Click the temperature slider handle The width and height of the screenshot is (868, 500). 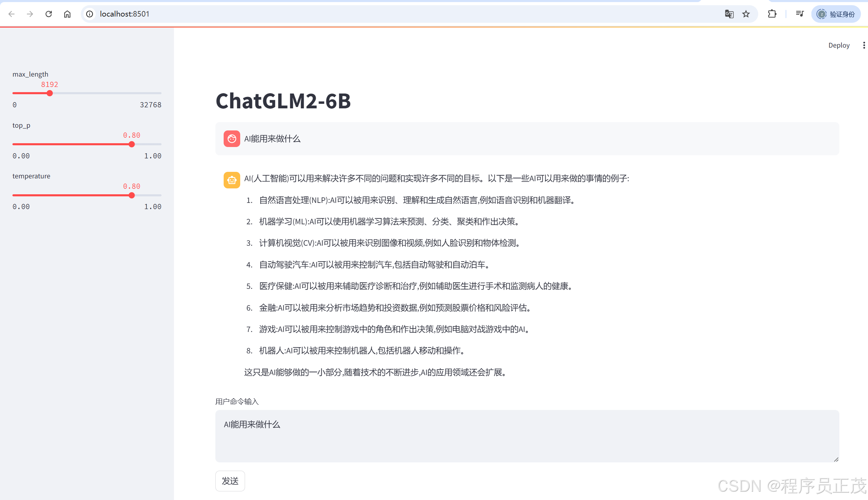(131, 195)
